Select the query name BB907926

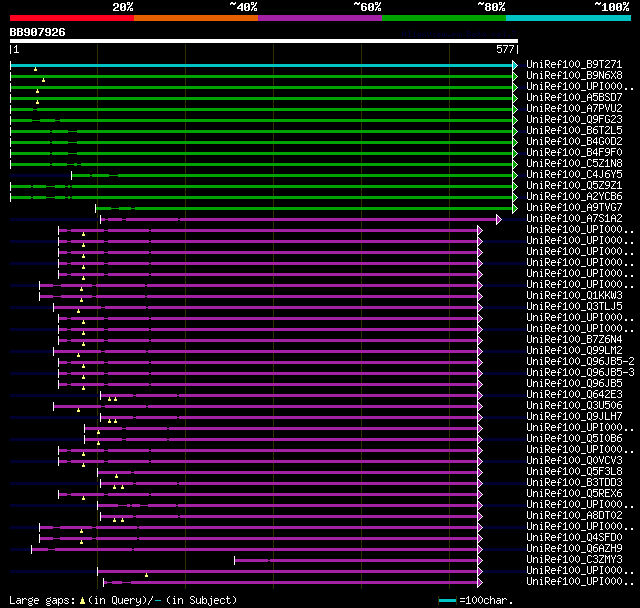coord(38,32)
